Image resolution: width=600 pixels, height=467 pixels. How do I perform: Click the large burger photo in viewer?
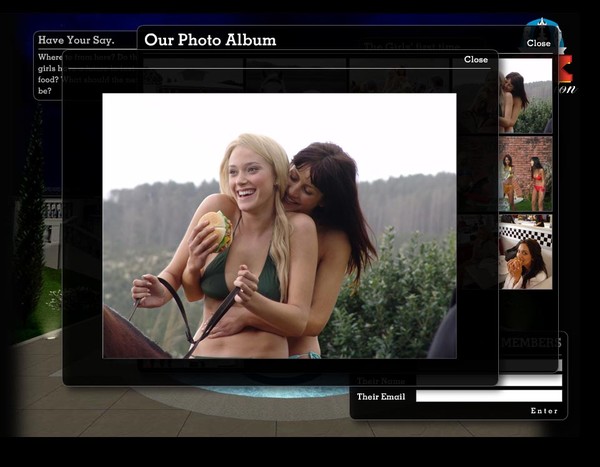(279, 226)
